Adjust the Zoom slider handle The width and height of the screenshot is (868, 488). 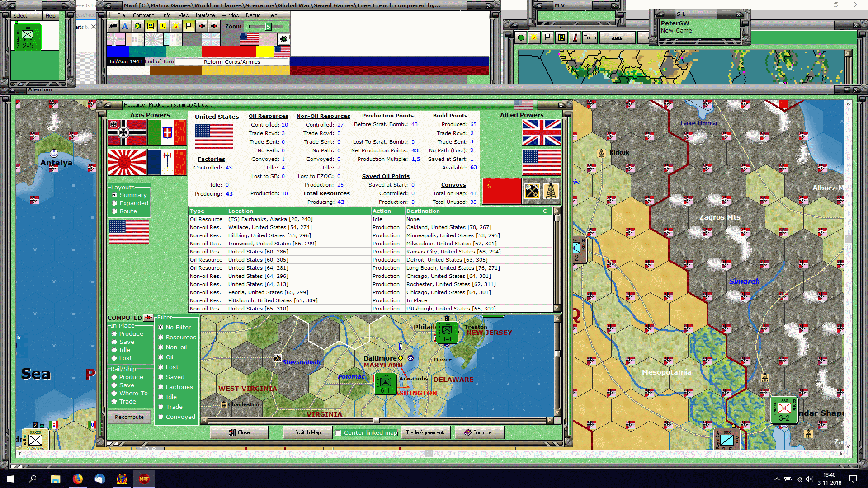pyautogui.click(x=268, y=27)
